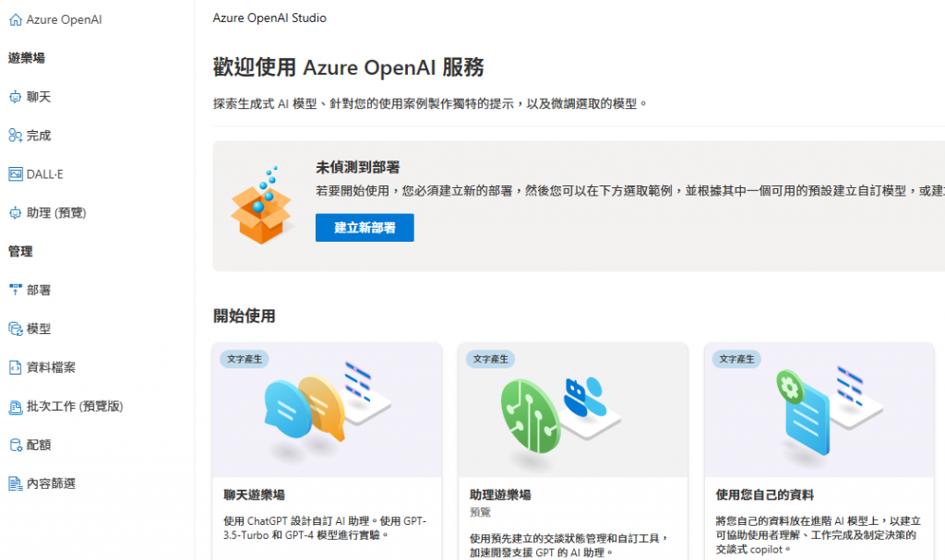Open the 使用您自己的資料 card title
The width and height of the screenshot is (945, 560).
[x=765, y=494]
